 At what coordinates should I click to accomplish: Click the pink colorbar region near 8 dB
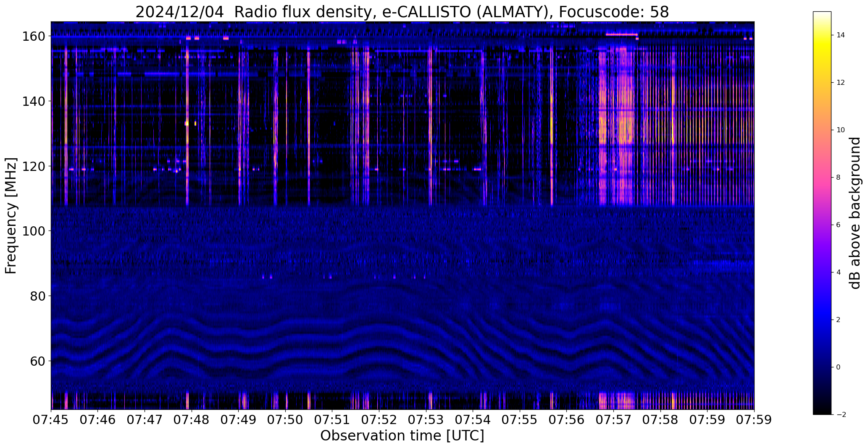point(822,178)
